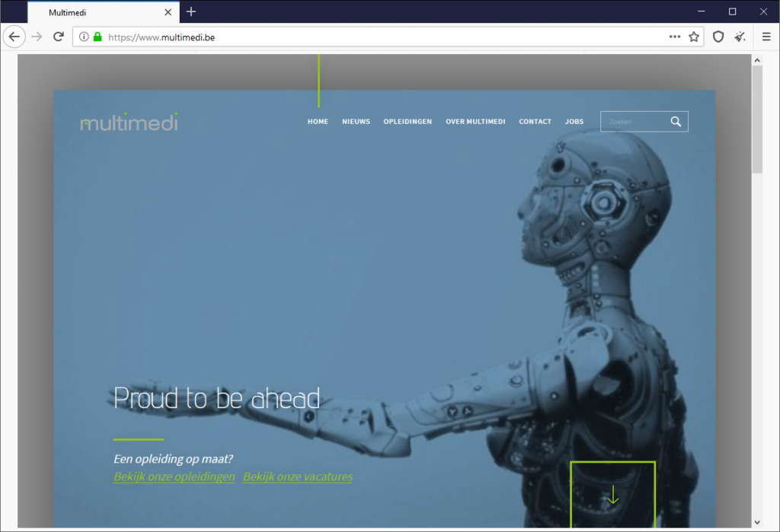
Task: Go back to the previous page
Action: [14, 37]
